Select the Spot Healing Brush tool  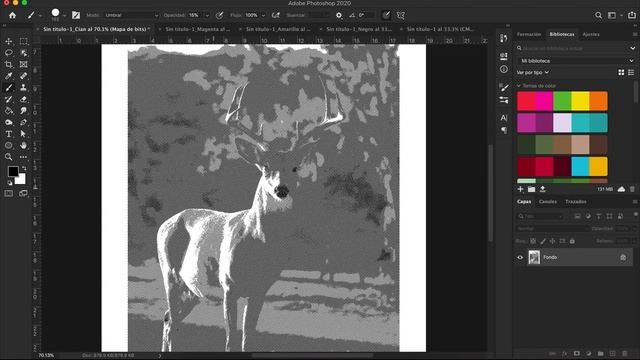(23, 76)
